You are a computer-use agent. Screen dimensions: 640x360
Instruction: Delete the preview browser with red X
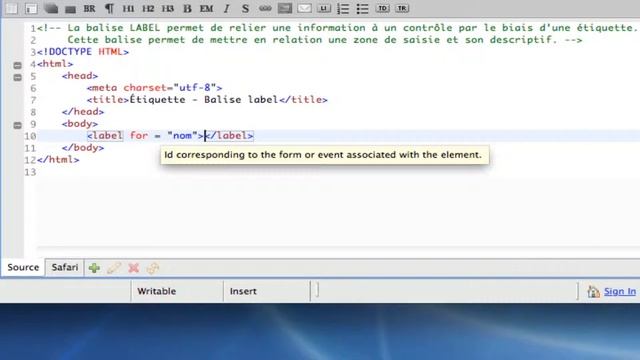pos(133,268)
